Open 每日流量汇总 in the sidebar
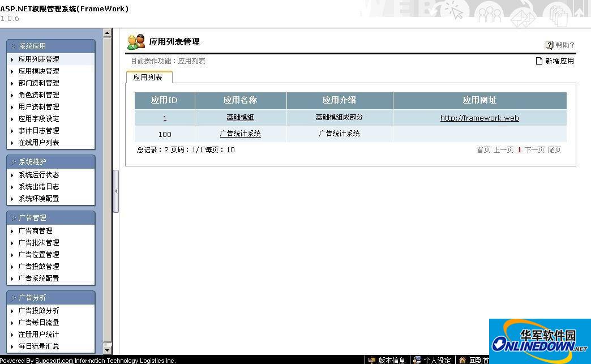The width and height of the screenshot is (591, 364). point(39,346)
